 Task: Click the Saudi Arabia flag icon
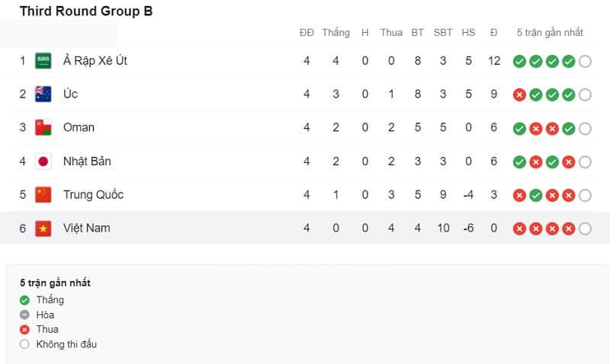click(x=43, y=61)
